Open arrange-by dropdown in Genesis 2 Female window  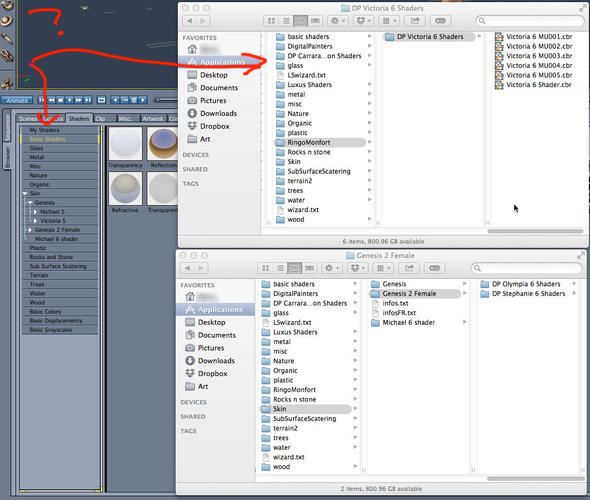pos(383,268)
